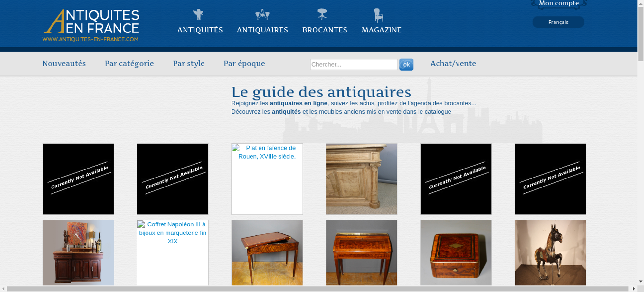Go to Nouveautés section

(x=64, y=64)
